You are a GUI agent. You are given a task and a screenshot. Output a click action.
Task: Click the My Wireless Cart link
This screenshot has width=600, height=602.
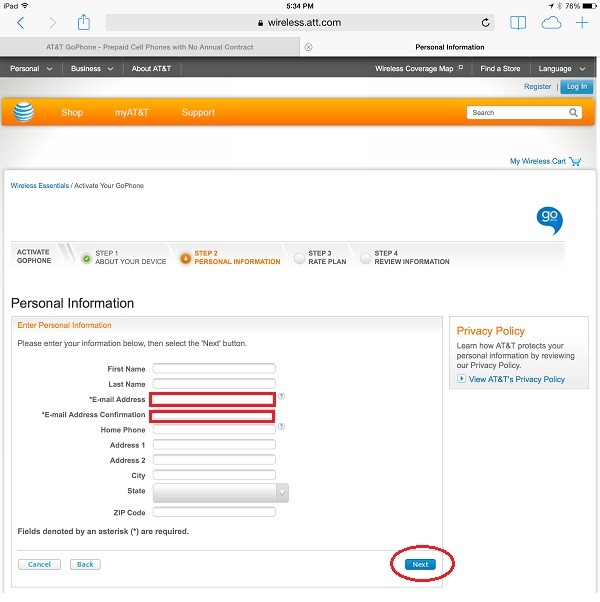537,161
